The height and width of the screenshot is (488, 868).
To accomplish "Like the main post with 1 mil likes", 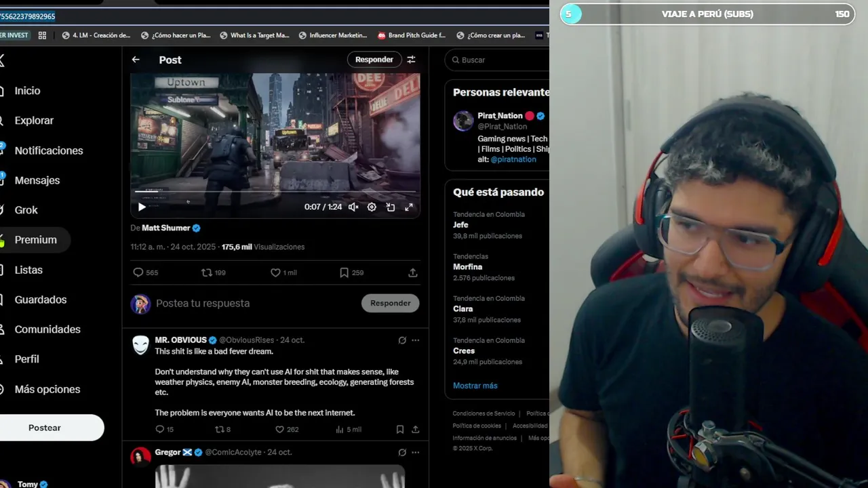I will coord(283,272).
